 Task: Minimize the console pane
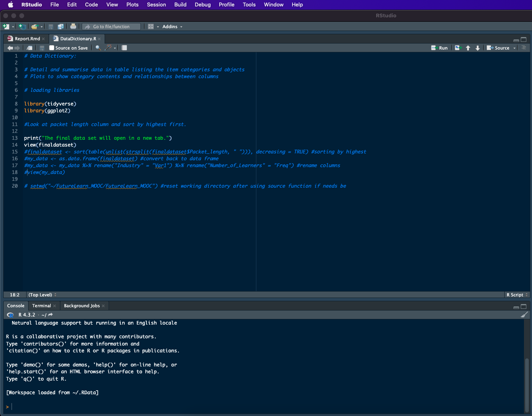point(516,307)
